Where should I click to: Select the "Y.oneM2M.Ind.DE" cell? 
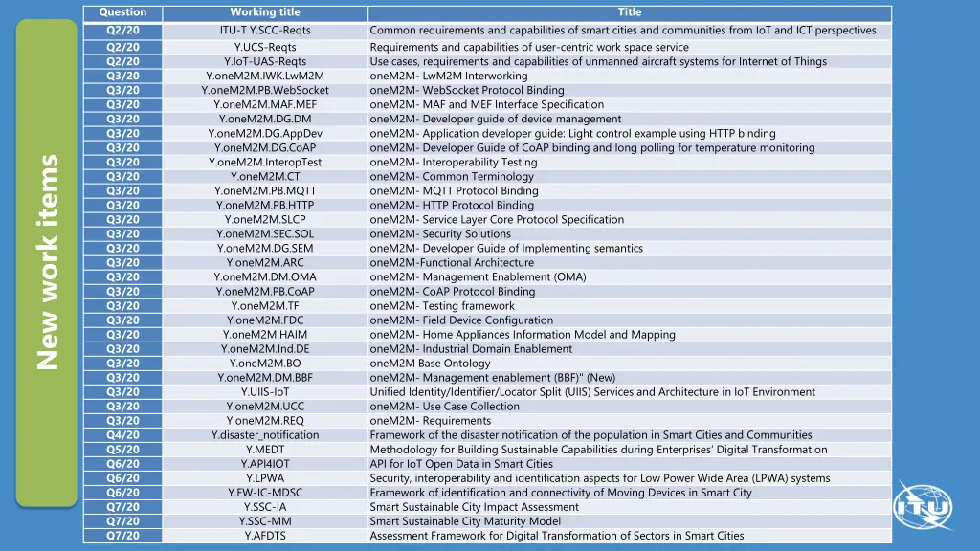(265, 349)
